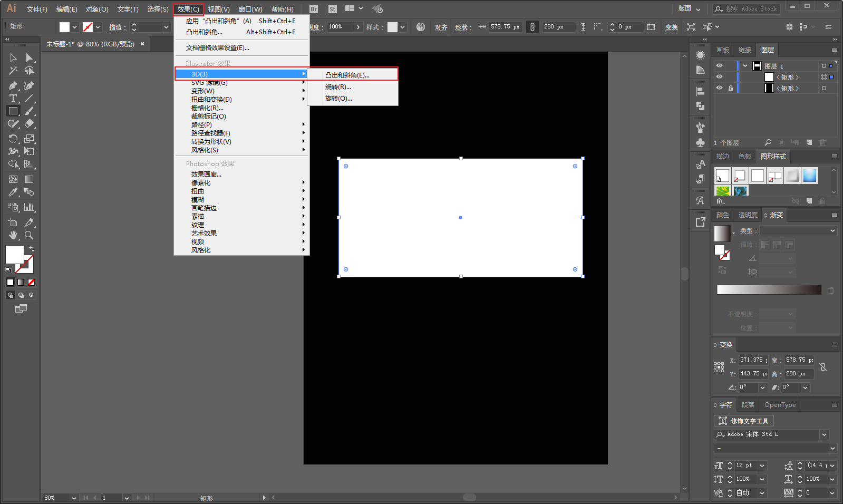Switch to the 色板 tab
The image size is (843, 504).
pos(745,157)
